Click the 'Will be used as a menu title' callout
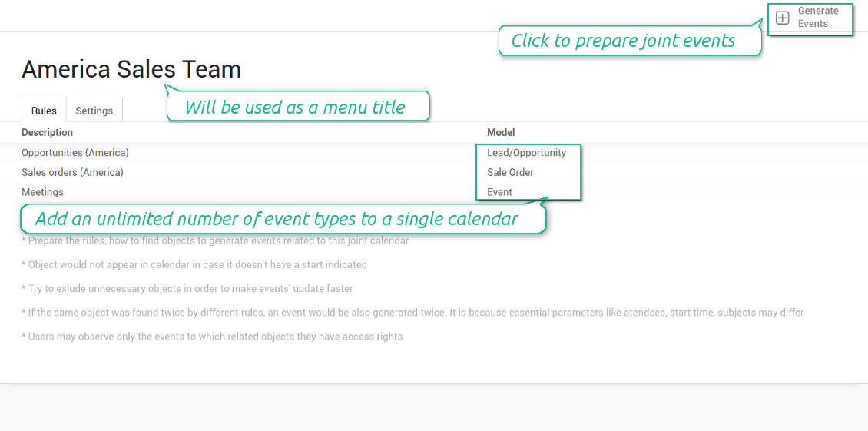 pyautogui.click(x=298, y=106)
